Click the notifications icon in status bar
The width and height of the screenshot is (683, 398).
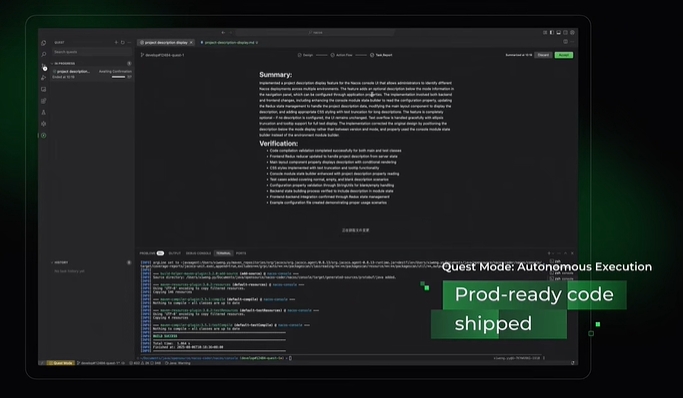pos(573,363)
